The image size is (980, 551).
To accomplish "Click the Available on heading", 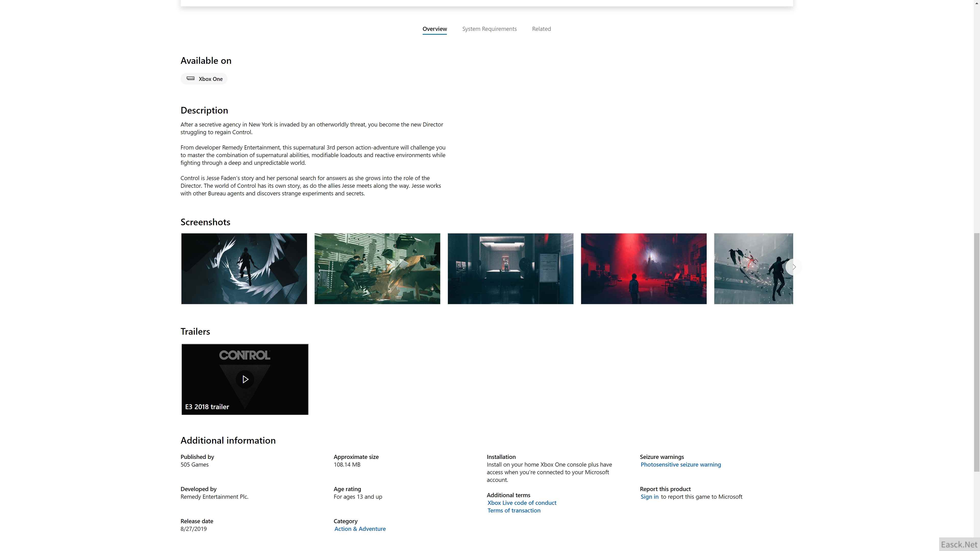I will point(206,60).
